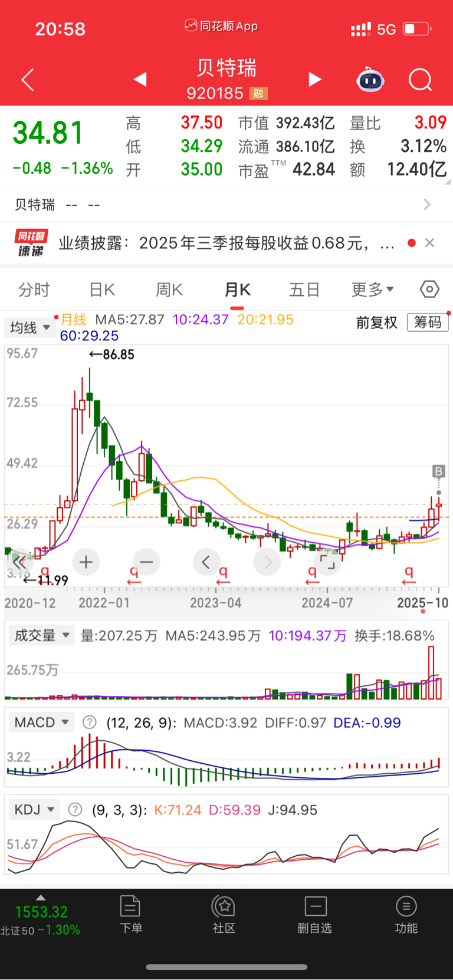Edit MACD parameters (12, 26, 9)
The width and height of the screenshot is (453, 980).
click(x=141, y=723)
